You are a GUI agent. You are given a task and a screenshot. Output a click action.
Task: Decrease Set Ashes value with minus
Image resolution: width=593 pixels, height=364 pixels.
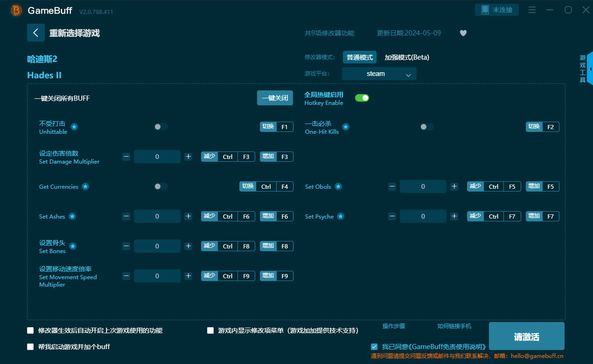click(x=126, y=216)
